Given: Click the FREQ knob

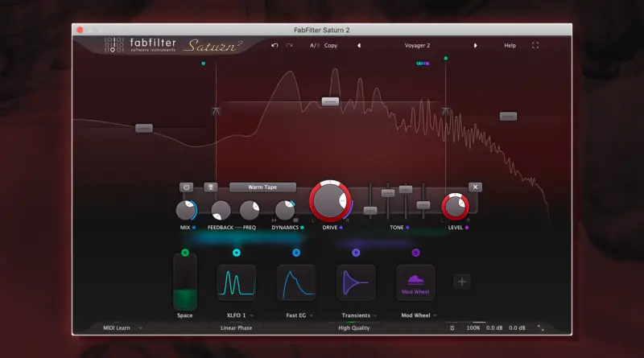Looking at the screenshot, I should pos(250,211).
